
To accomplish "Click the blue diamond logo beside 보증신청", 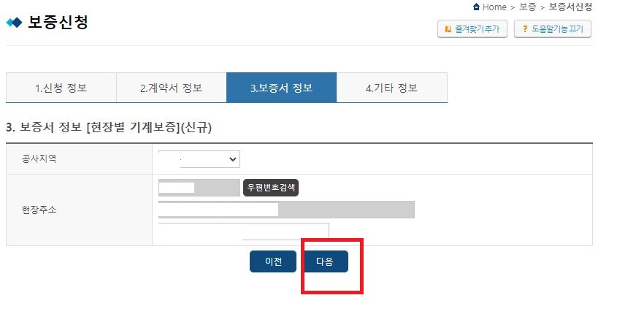I will [15, 23].
